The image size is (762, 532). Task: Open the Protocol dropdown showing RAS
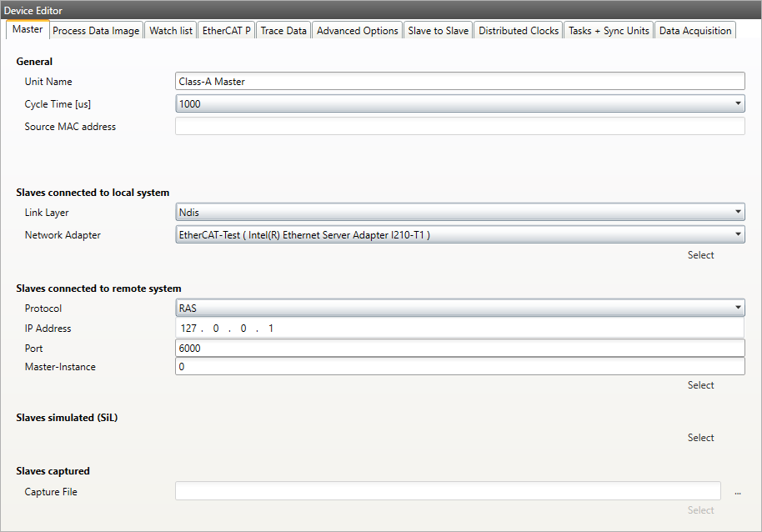[459, 309]
